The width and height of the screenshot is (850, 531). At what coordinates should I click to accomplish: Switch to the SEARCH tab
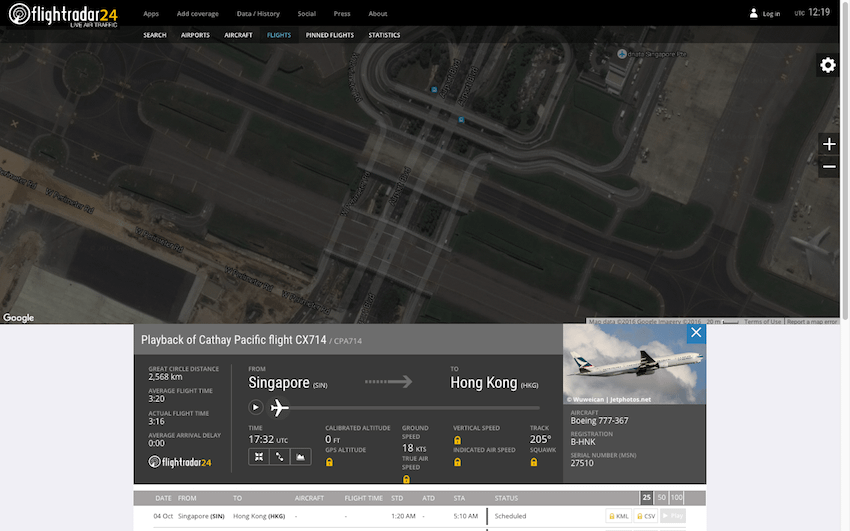click(x=154, y=35)
